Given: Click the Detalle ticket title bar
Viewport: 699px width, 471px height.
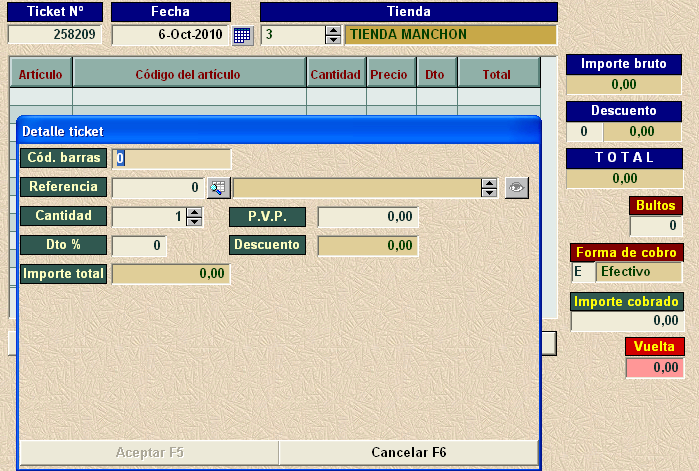Looking at the screenshot, I should 279,131.
